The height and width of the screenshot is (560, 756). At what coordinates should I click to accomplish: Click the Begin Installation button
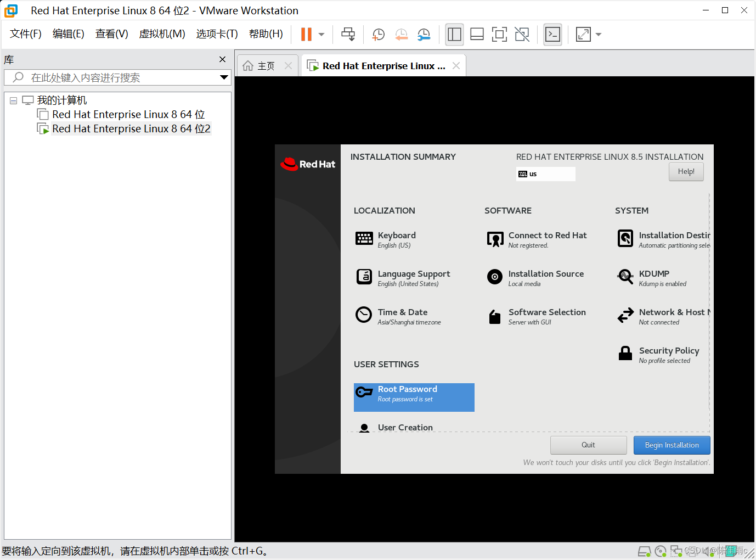click(672, 445)
